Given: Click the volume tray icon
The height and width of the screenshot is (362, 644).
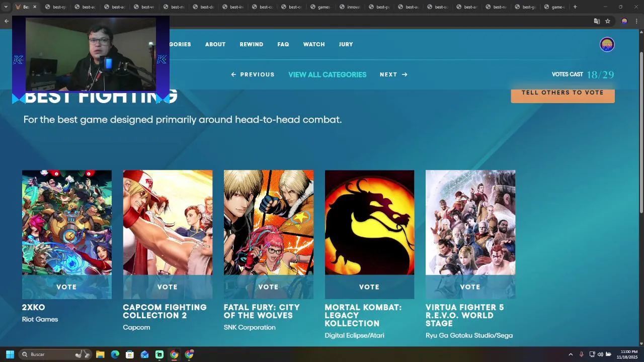Looking at the screenshot, I should point(600,354).
